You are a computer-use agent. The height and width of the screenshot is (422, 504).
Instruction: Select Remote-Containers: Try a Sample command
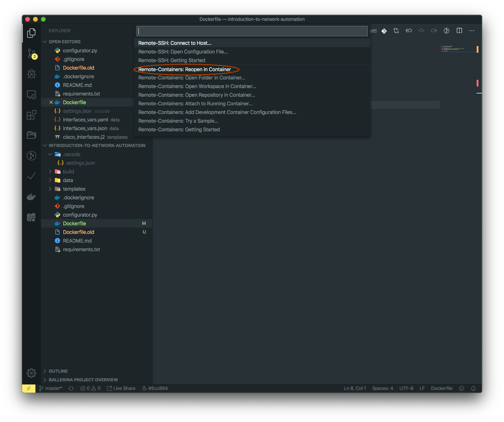pos(252,121)
